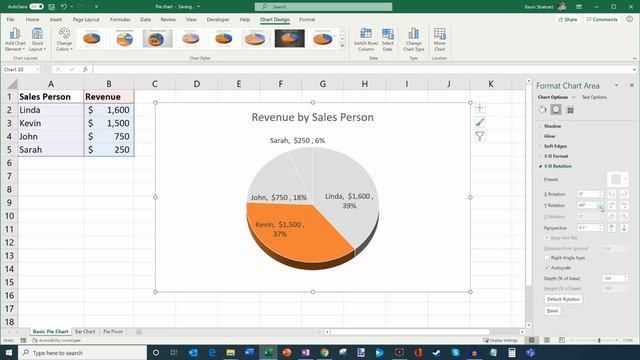Image resolution: width=640 pixels, height=360 pixels.
Task: Click the Chart Filters funnel button
Action: click(x=480, y=136)
